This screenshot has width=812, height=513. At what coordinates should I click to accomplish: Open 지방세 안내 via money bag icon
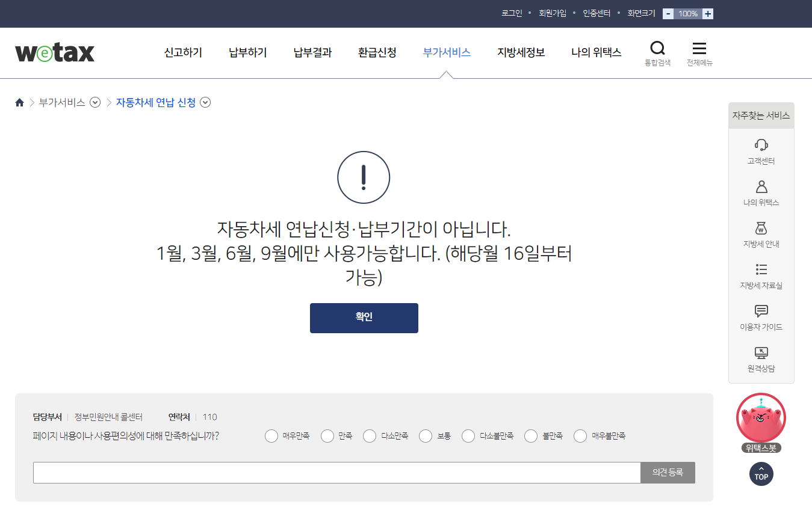tap(761, 229)
